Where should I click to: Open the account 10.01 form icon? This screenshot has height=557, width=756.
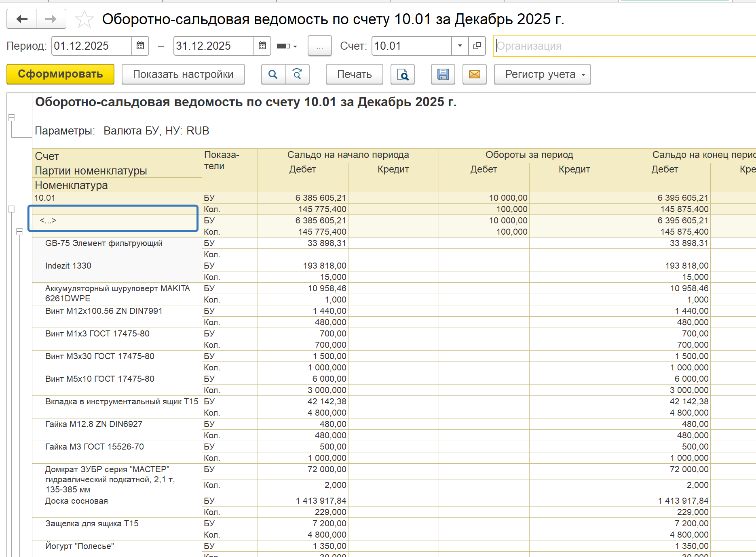[477, 46]
